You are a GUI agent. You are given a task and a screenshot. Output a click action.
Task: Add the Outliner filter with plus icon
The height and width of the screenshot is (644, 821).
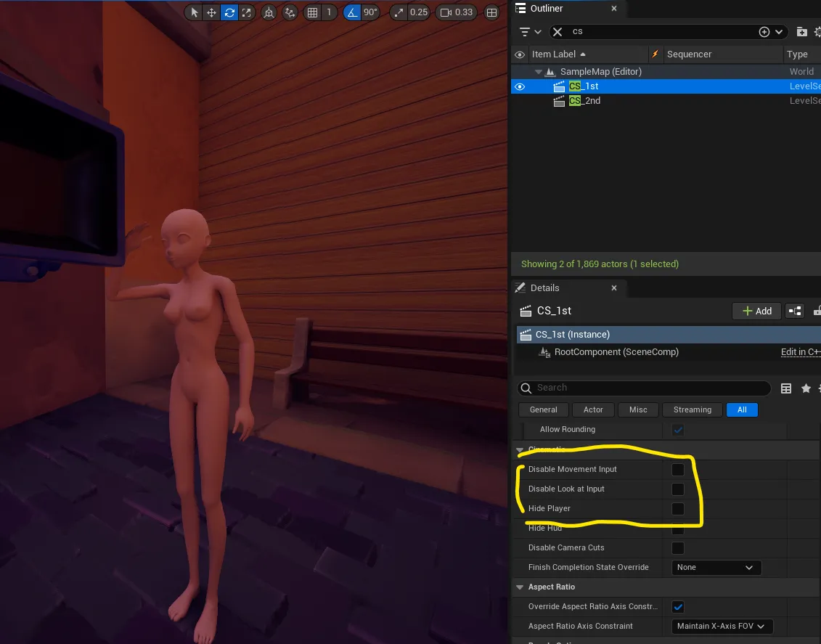(x=764, y=32)
